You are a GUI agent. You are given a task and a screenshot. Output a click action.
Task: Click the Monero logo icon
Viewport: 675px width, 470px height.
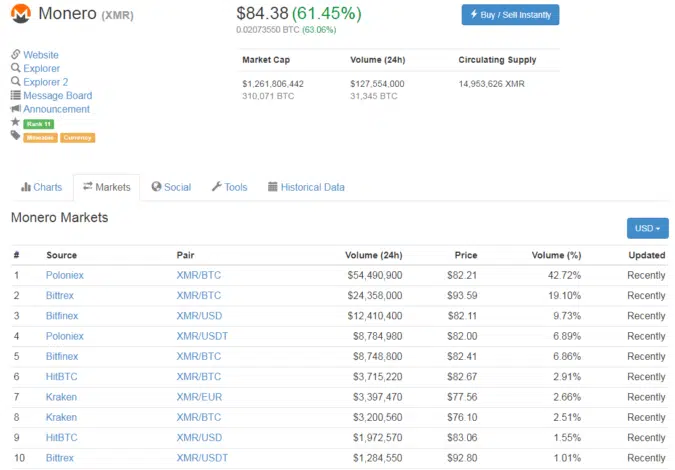click(x=21, y=13)
